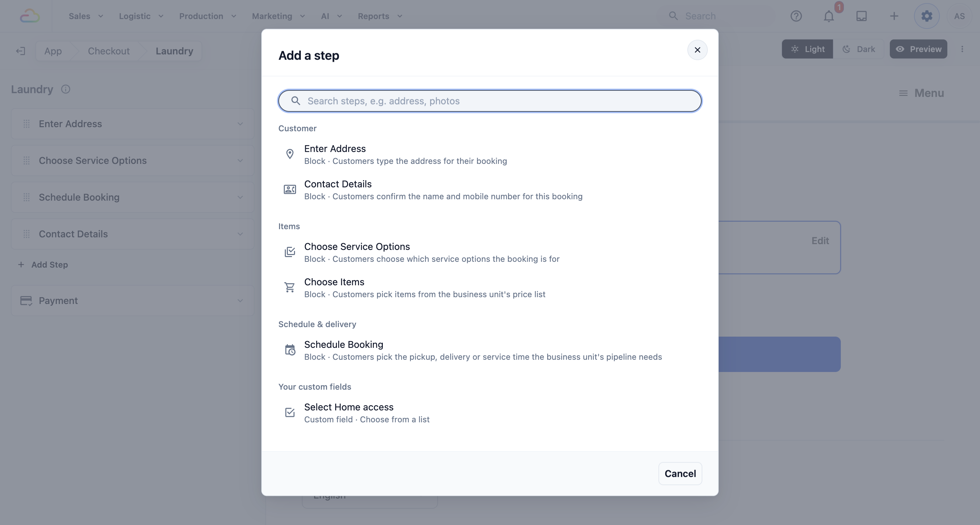Click drag handle of Choose Service Options
The width and height of the screenshot is (980, 525).
point(26,160)
